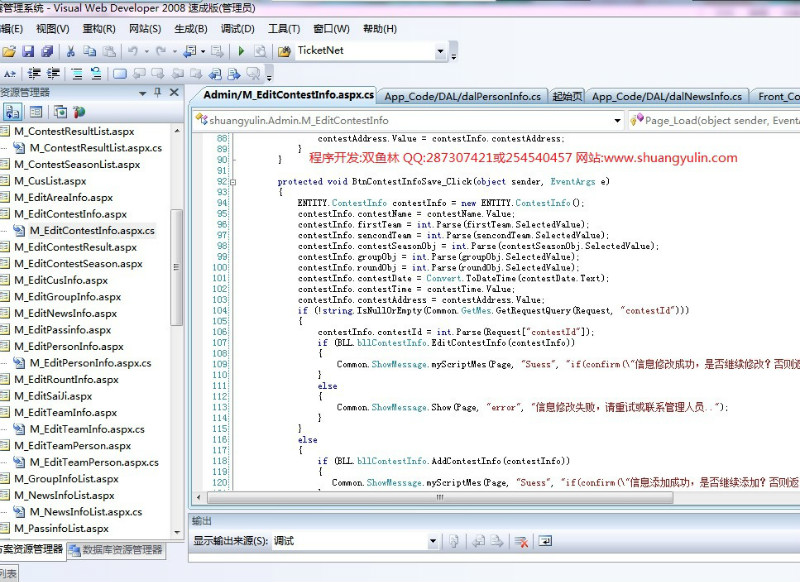
Task: Click editor horizontal scroll left arrow
Action: coord(198,497)
